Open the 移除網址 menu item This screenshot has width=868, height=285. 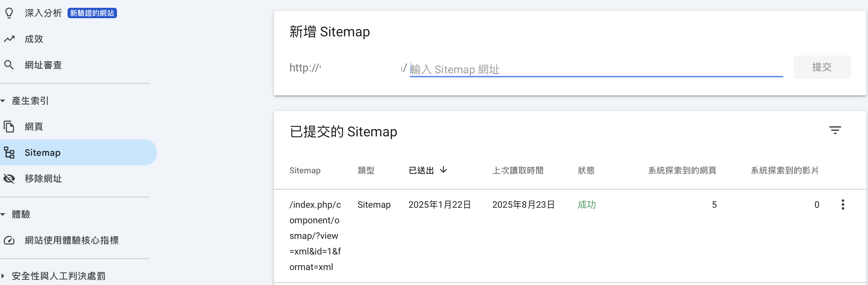(43, 179)
